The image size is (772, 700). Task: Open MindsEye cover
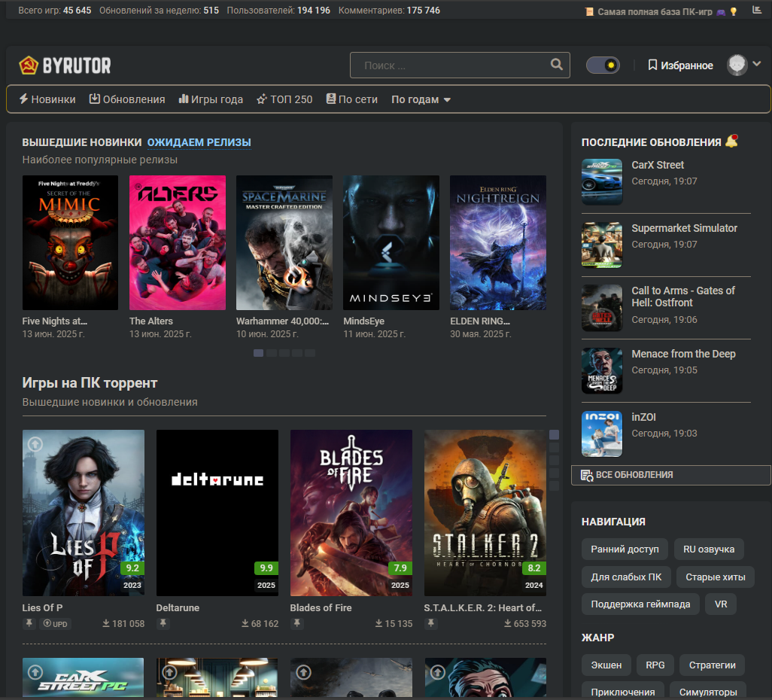click(391, 242)
